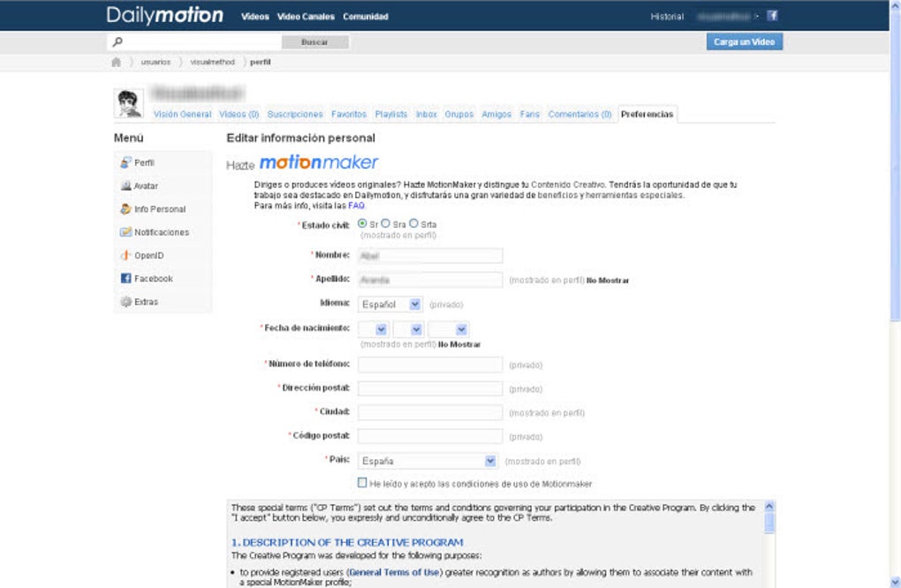Viewport: 901px width, 588px height.
Task: Click visualmethod breadcrumb link
Action: (x=213, y=62)
